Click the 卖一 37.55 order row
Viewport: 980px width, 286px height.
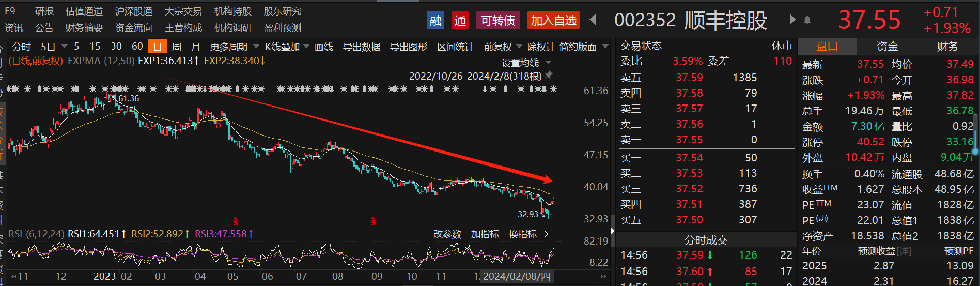(x=706, y=140)
